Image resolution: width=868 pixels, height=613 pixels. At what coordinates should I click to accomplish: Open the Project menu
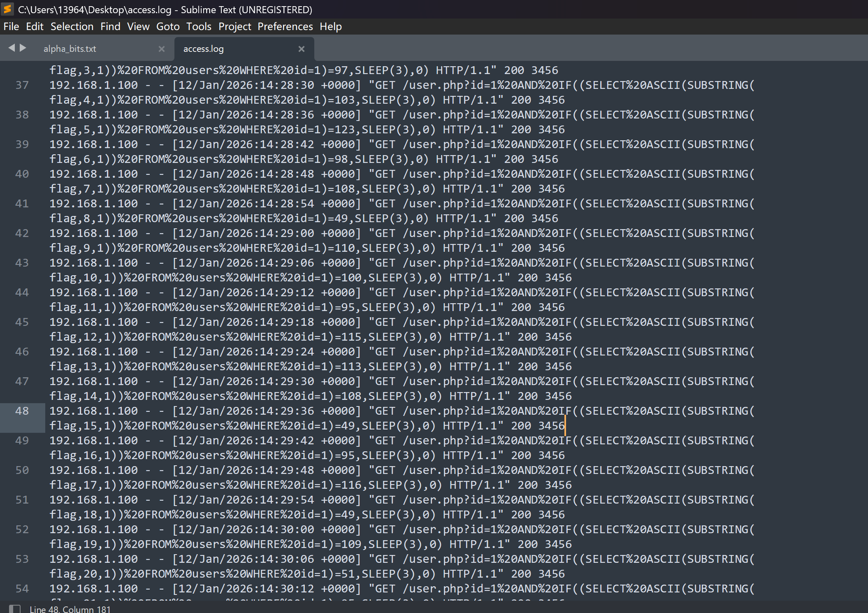click(234, 27)
